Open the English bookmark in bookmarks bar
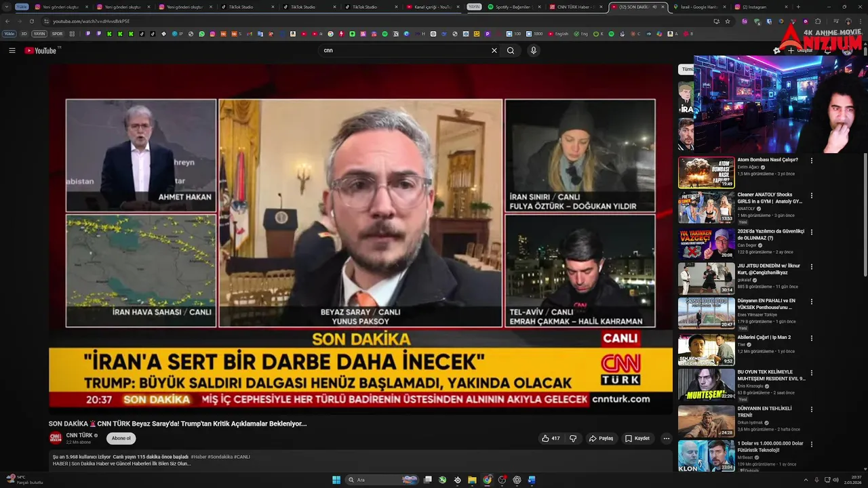Screen dimensions: 868x488 558,33
